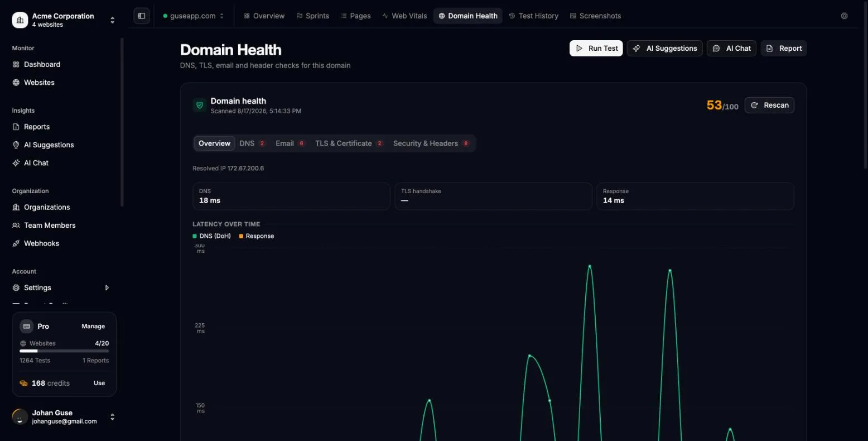Click the tallest DNS latency peak point
The image size is (868, 441).
(x=590, y=266)
